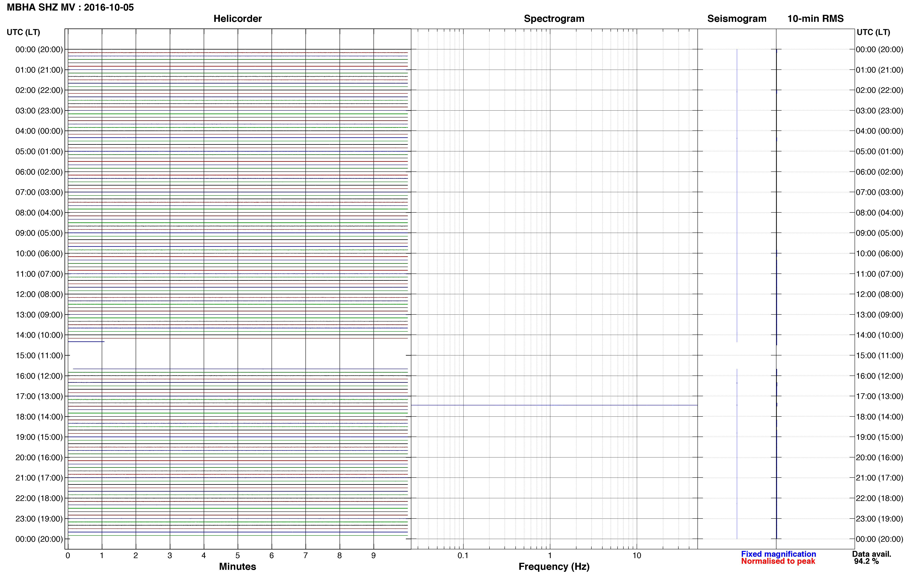Click the left '00:00 (20:00)' label at top
This screenshot has width=924, height=578.
pyautogui.click(x=39, y=49)
